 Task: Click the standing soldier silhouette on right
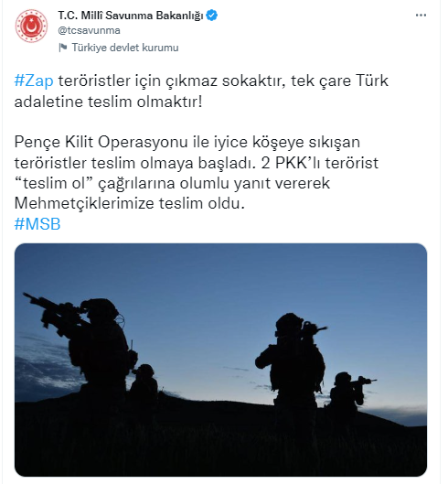293,361
